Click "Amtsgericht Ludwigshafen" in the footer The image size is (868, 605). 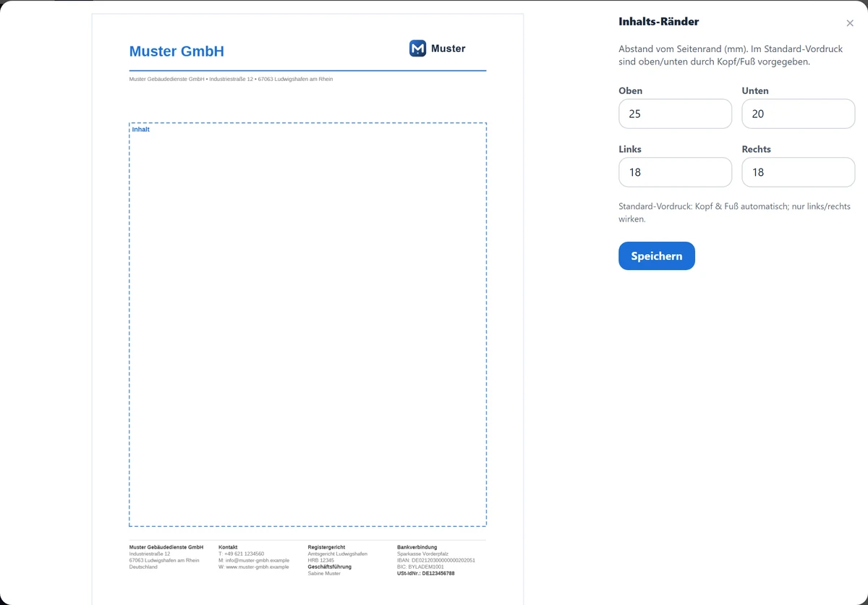(x=338, y=554)
